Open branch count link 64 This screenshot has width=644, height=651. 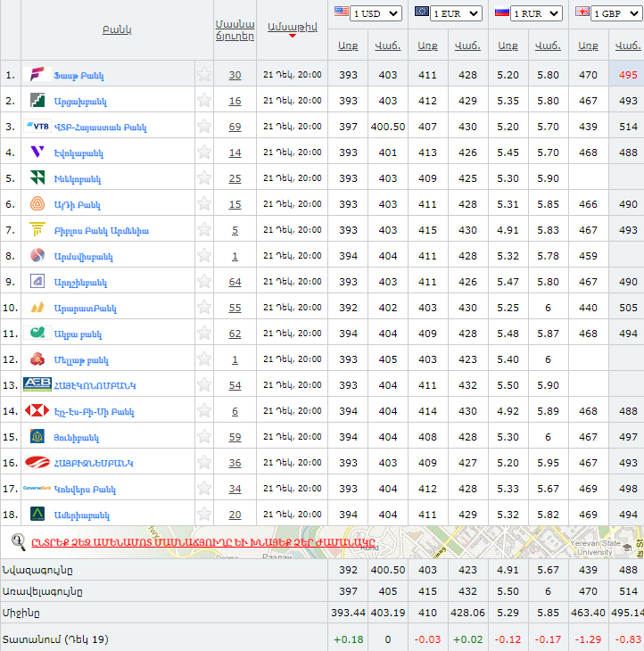coord(235,282)
